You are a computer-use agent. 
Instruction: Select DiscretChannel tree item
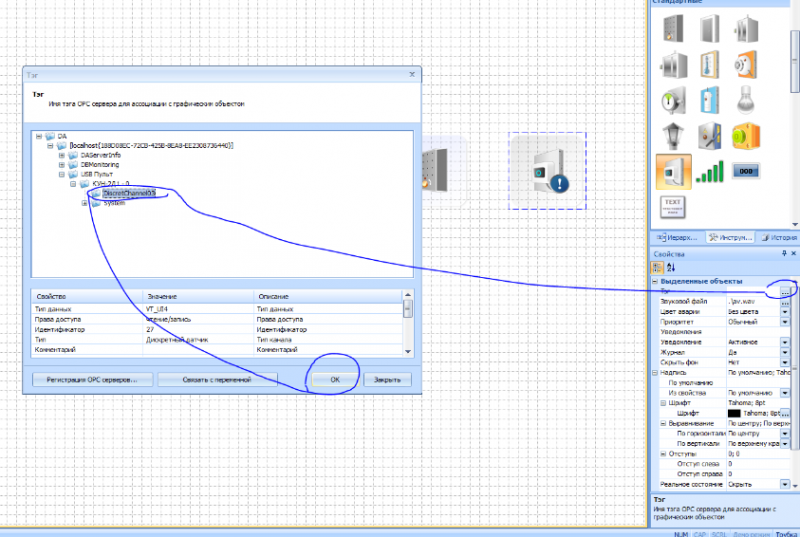coord(129,193)
